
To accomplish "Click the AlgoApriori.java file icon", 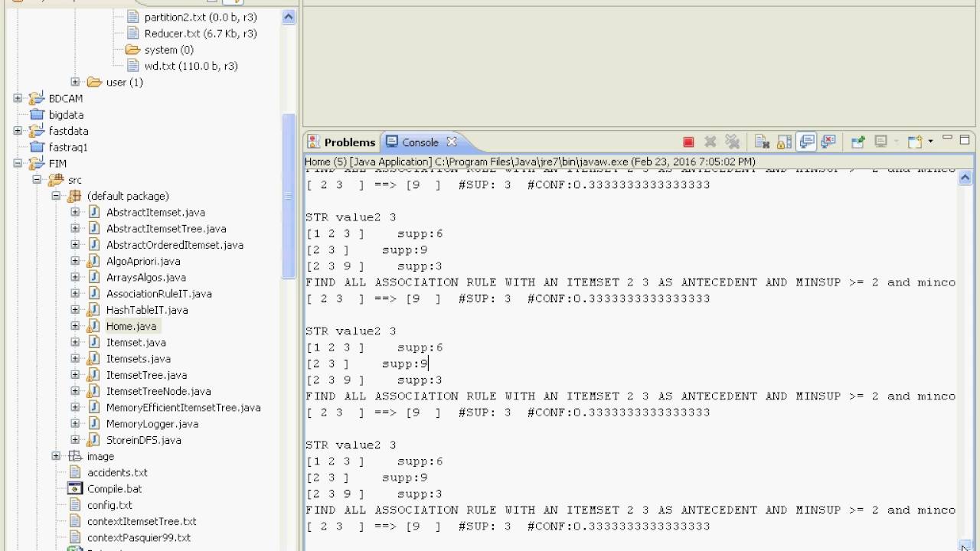I will [93, 261].
